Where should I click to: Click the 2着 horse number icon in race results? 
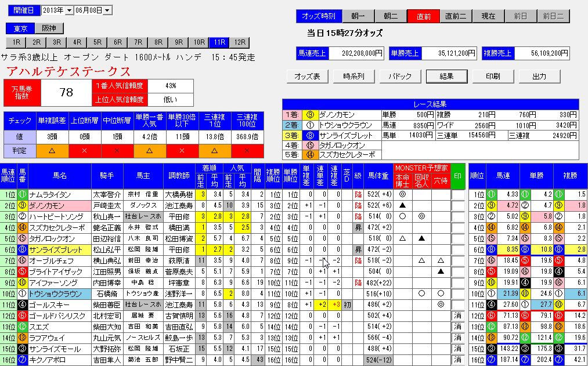310,125
